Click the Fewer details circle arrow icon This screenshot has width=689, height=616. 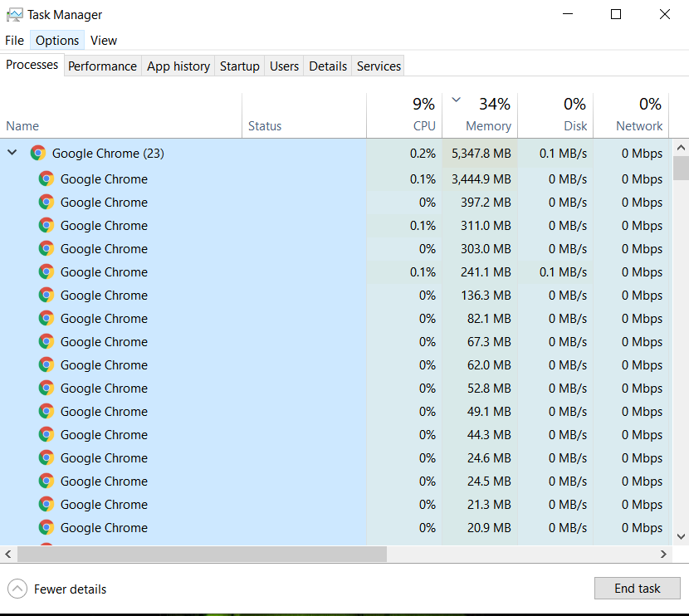[17, 589]
